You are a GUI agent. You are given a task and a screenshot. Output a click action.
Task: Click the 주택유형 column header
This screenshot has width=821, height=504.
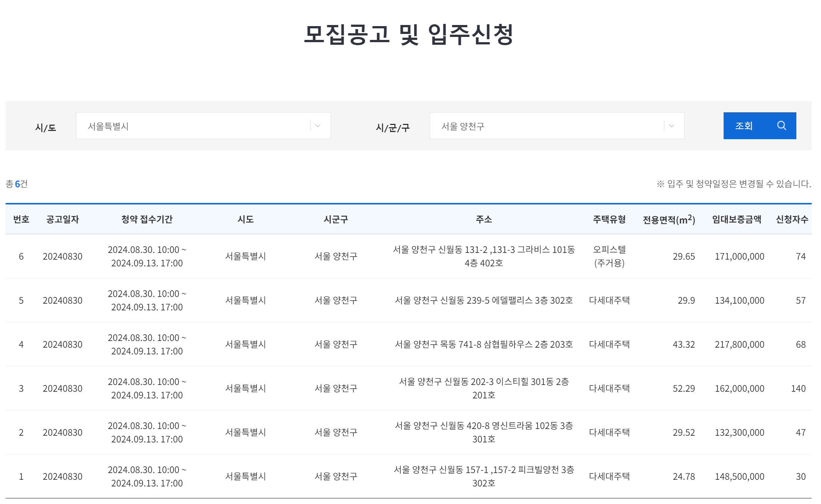pyautogui.click(x=609, y=219)
